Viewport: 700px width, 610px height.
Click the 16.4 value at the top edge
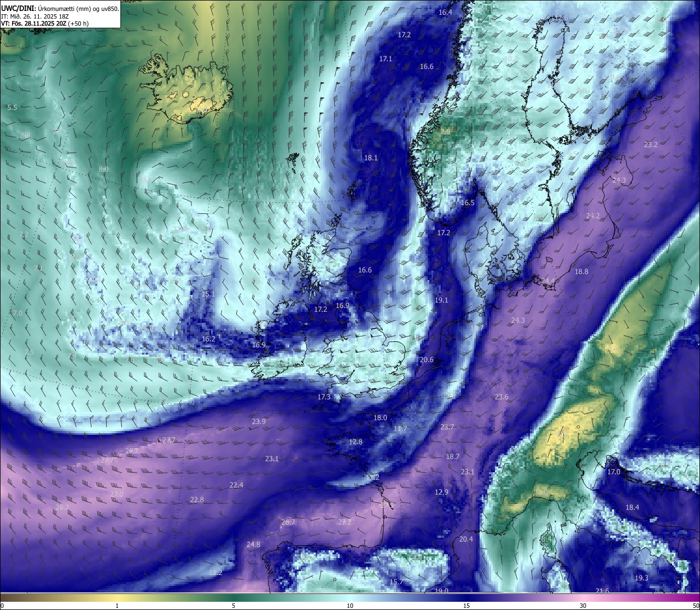[445, 12]
